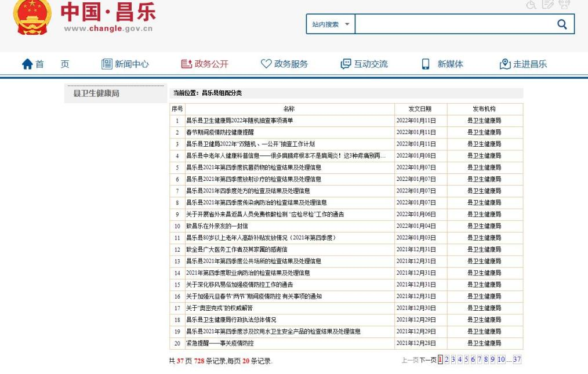
Task: Open 新媒体 with phone icon
Action: [442, 64]
